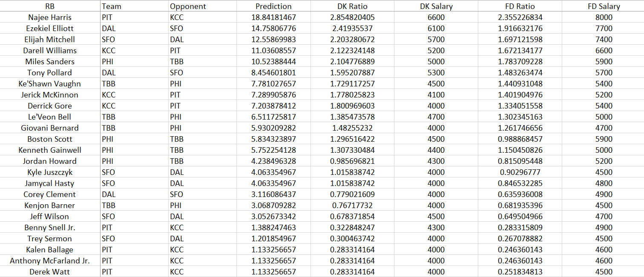Screen dimensions: 644x277
Task: Click DK Salary 6600 for Najee Harris
Action: [x=436, y=17]
